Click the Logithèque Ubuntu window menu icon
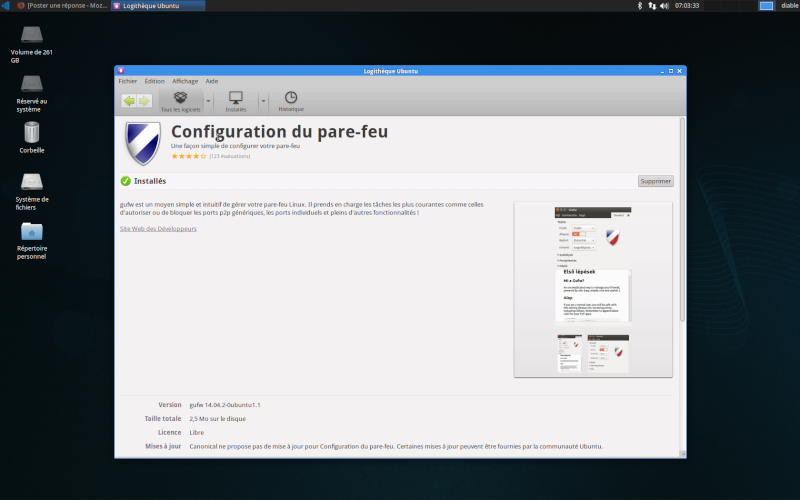This screenshot has width=800, height=500. (x=121, y=71)
